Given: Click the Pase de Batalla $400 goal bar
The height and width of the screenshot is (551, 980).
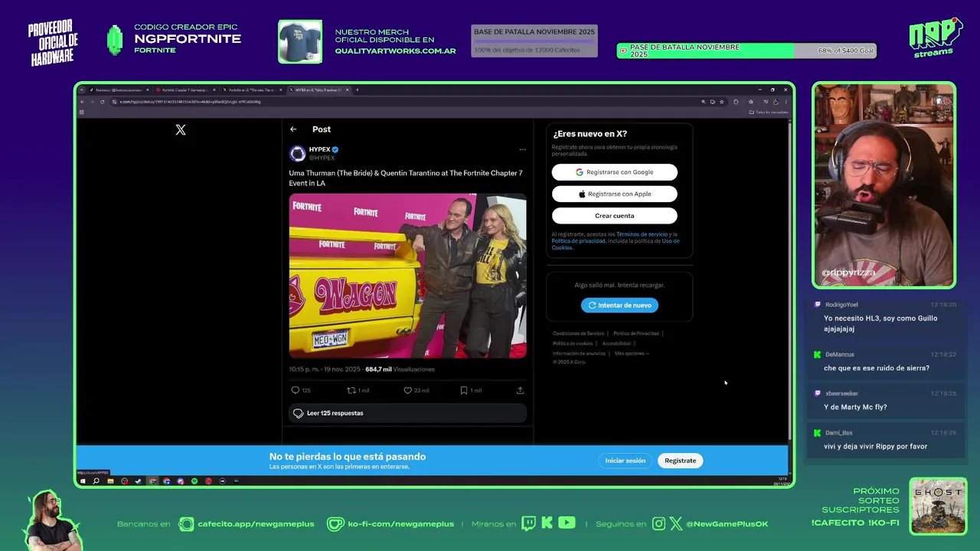Looking at the screenshot, I should [746, 51].
